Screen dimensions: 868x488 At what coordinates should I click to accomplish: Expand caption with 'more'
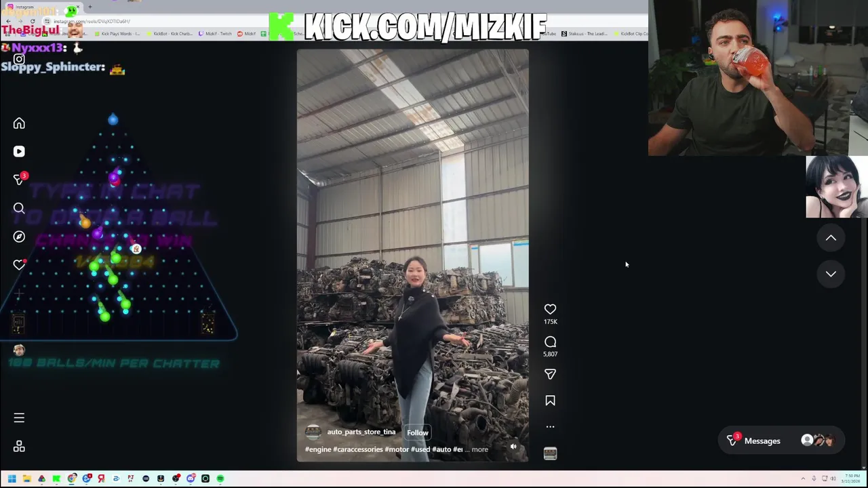pos(479,449)
